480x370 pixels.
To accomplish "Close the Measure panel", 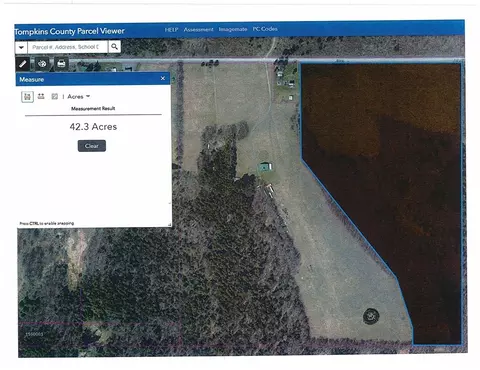I will tap(163, 78).
